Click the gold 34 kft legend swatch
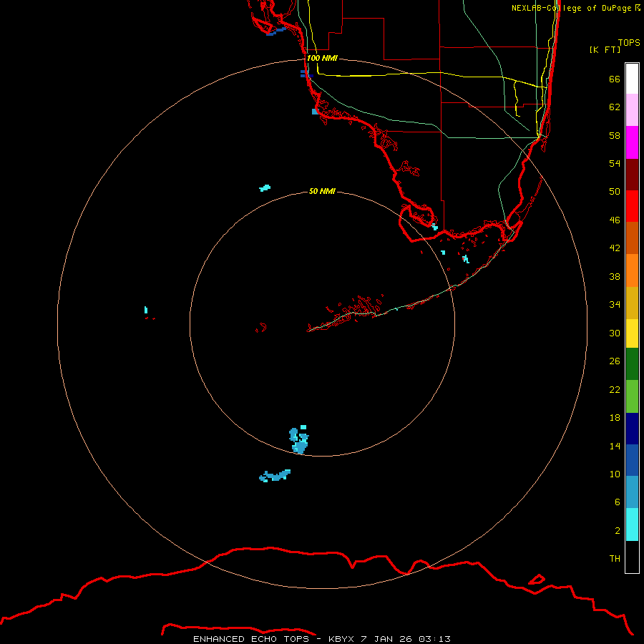The width and height of the screenshot is (644, 644). point(632,303)
